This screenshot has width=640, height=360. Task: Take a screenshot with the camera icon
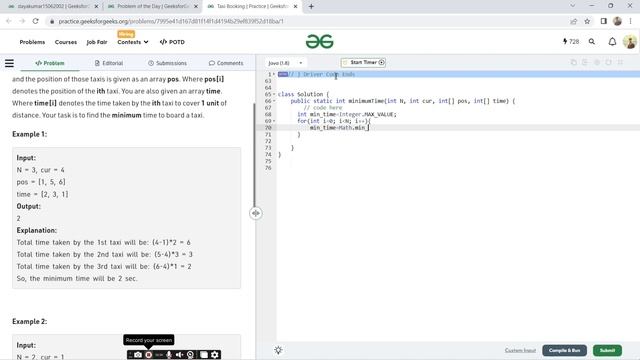point(138,355)
